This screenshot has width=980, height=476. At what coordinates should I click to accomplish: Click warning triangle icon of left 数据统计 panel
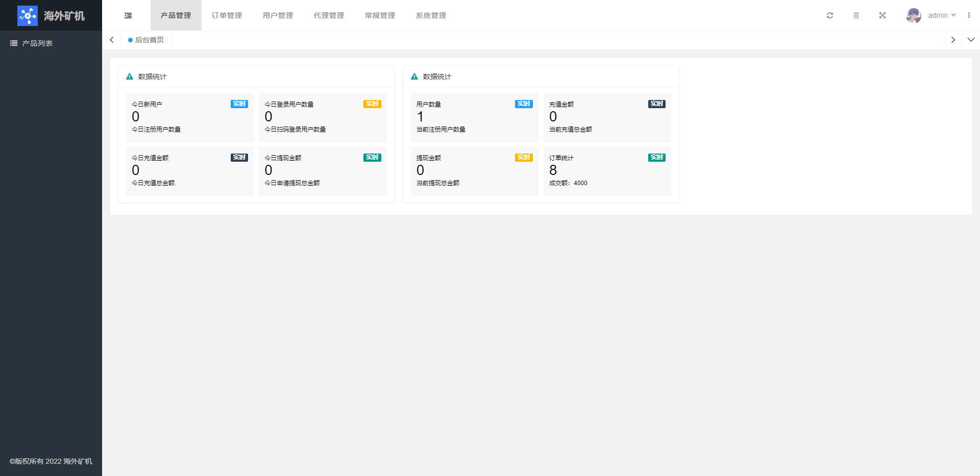(x=130, y=77)
